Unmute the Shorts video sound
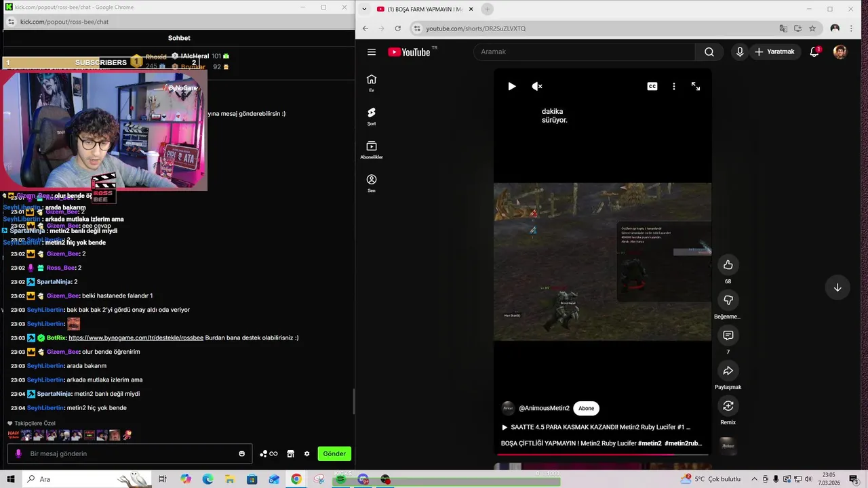868x488 pixels. [x=537, y=86]
